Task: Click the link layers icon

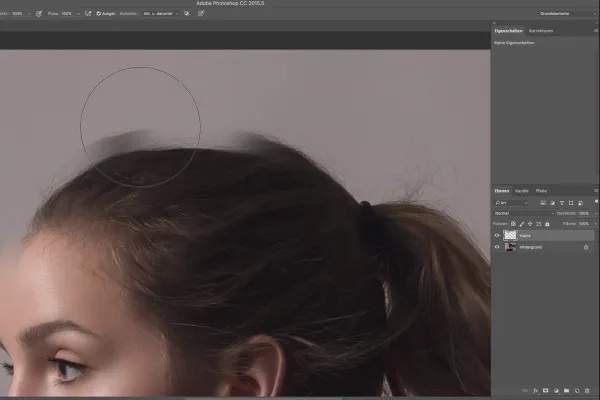Action: click(x=525, y=391)
